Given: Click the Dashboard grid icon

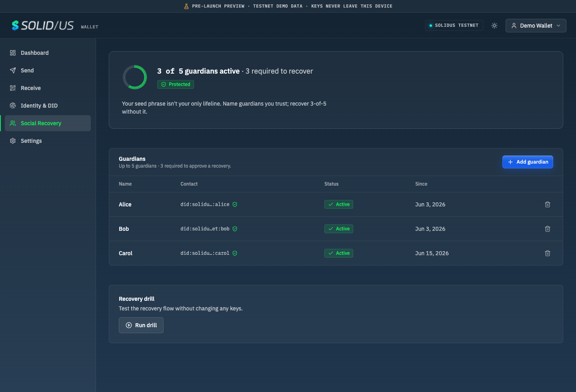Looking at the screenshot, I should point(13,53).
